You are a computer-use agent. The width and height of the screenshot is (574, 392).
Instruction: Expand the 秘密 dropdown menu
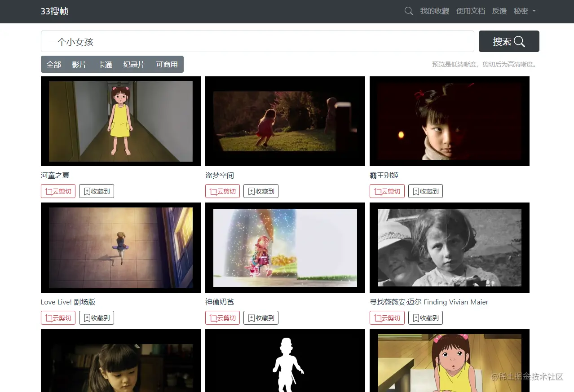(525, 11)
